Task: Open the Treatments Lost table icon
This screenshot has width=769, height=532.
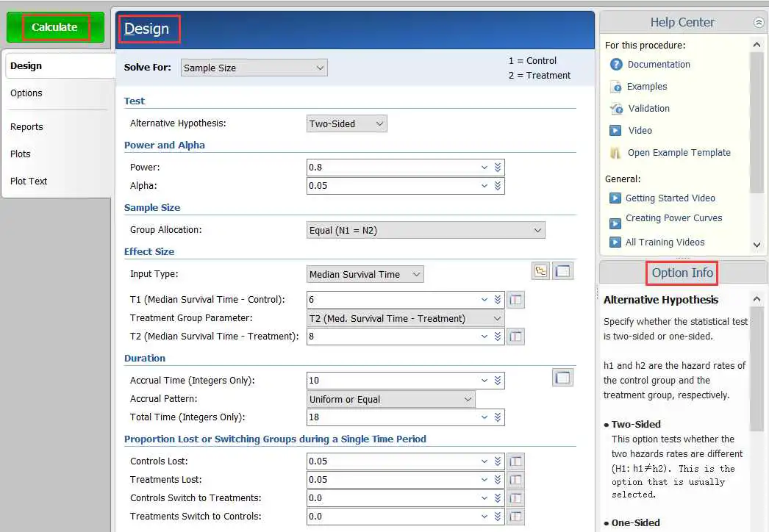Action: 515,480
